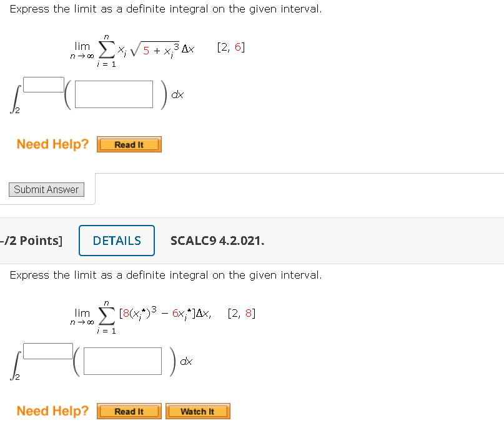Viewport: 504px width, 433px height.
Task: Open the Watch It video help
Action: point(197,411)
